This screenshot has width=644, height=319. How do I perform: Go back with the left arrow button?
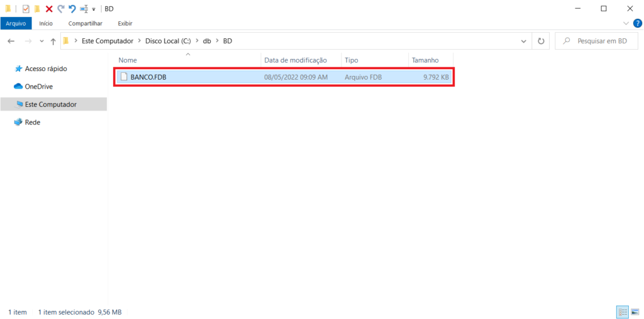coord(11,41)
